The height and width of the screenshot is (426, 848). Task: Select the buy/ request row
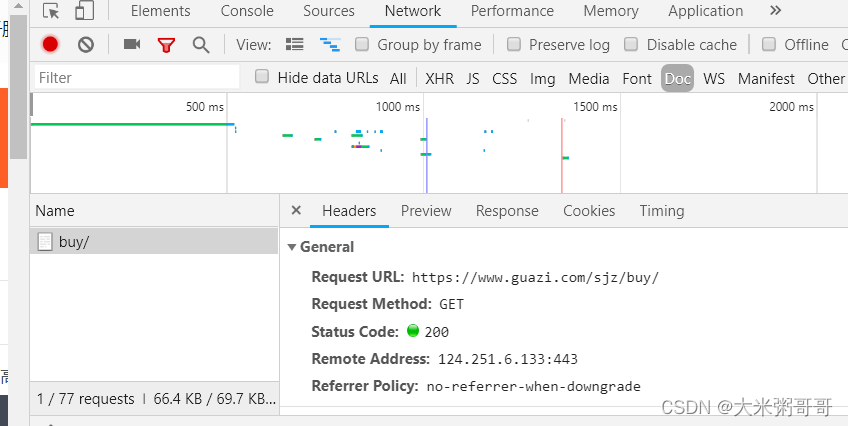click(x=154, y=241)
